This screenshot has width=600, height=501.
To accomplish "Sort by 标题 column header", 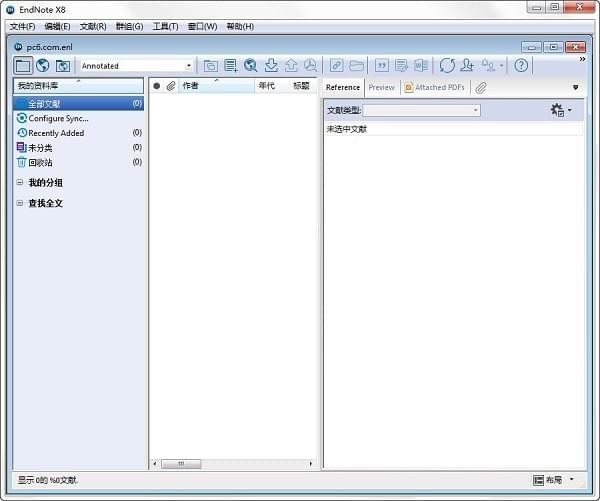I will pyautogui.click(x=301, y=86).
